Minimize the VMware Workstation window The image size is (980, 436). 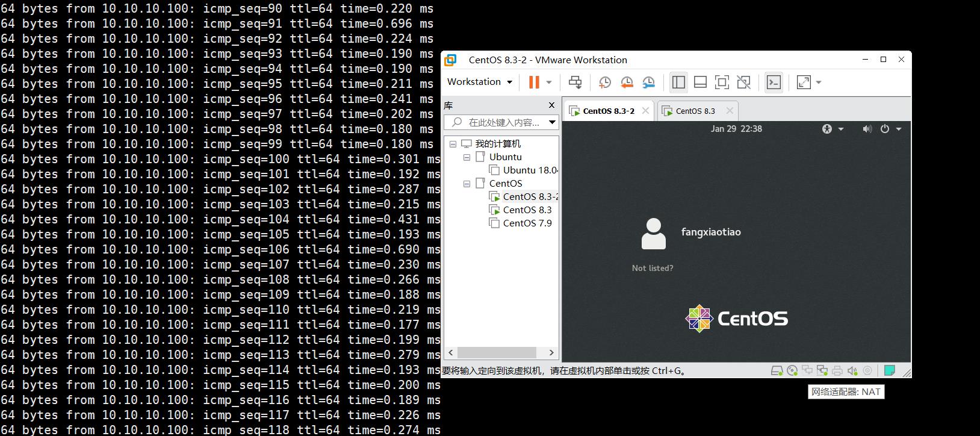pyautogui.click(x=866, y=59)
